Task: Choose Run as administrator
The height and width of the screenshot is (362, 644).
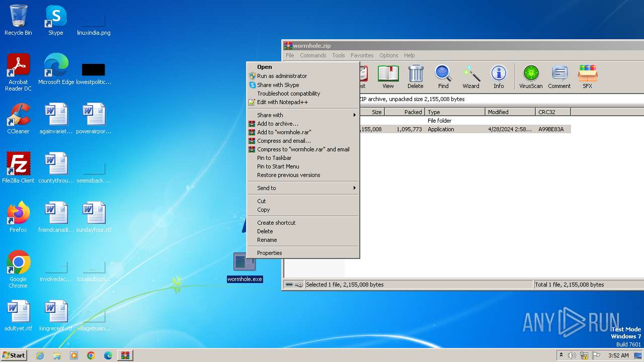Action: [x=303, y=76]
